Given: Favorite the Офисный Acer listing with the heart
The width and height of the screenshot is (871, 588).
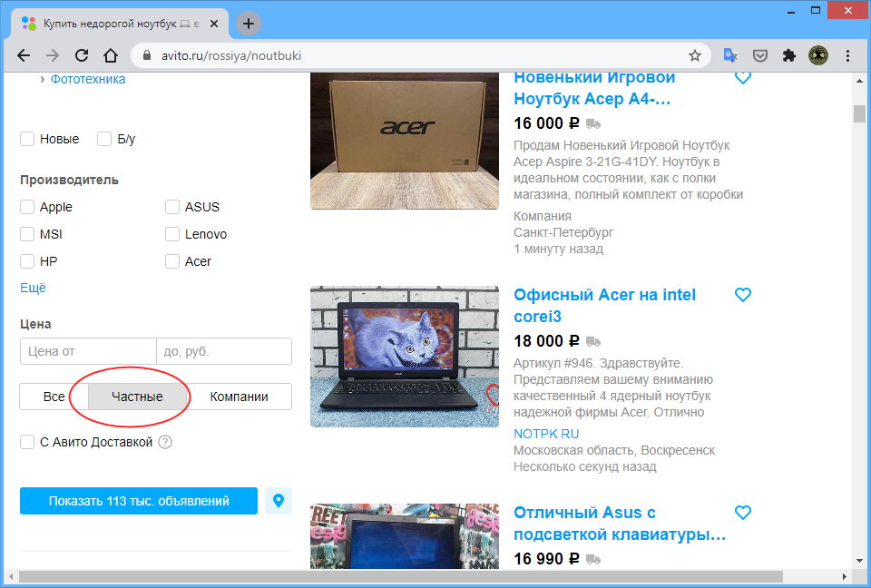Looking at the screenshot, I should pos(743,295).
